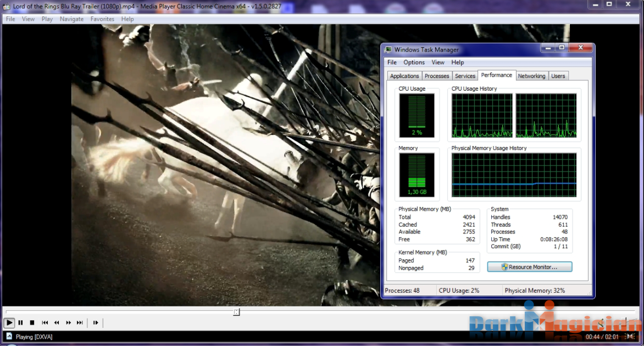This screenshot has height=346, width=644.
Task: Switch to the Services tab
Action: point(465,76)
